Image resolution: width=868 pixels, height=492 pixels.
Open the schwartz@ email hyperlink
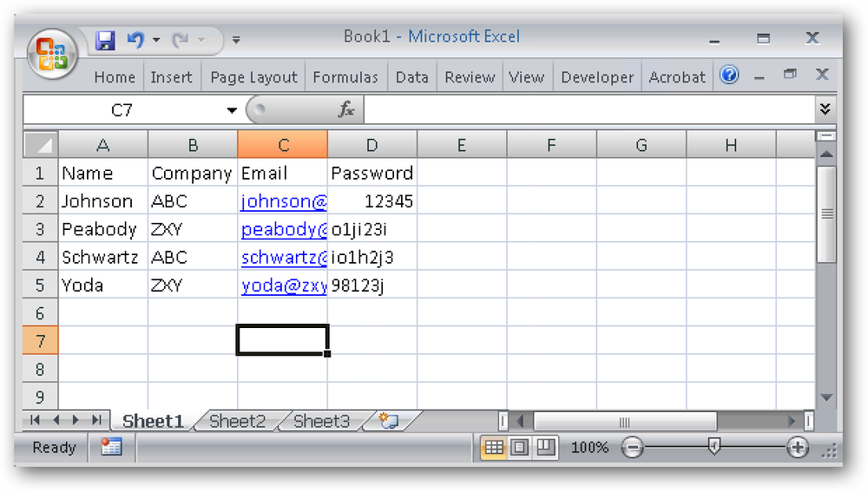(x=284, y=258)
